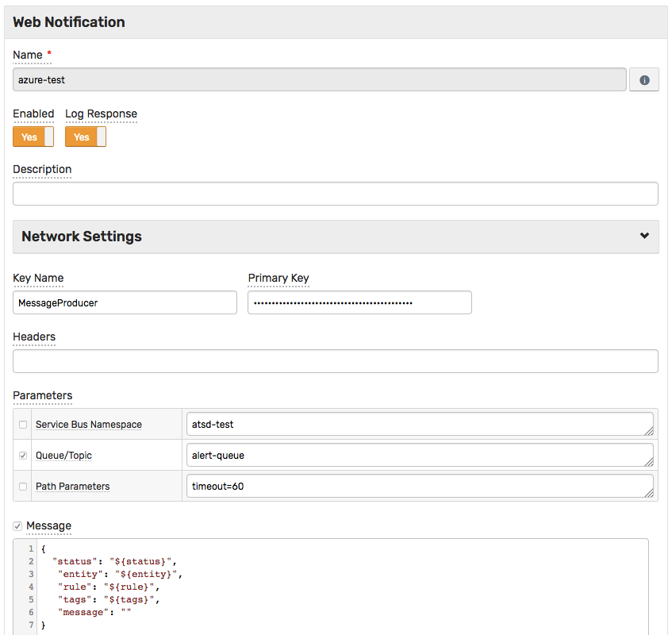Screen dimensions: 672x635
Task: Click the Path Parameters label
Action: (x=73, y=487)
